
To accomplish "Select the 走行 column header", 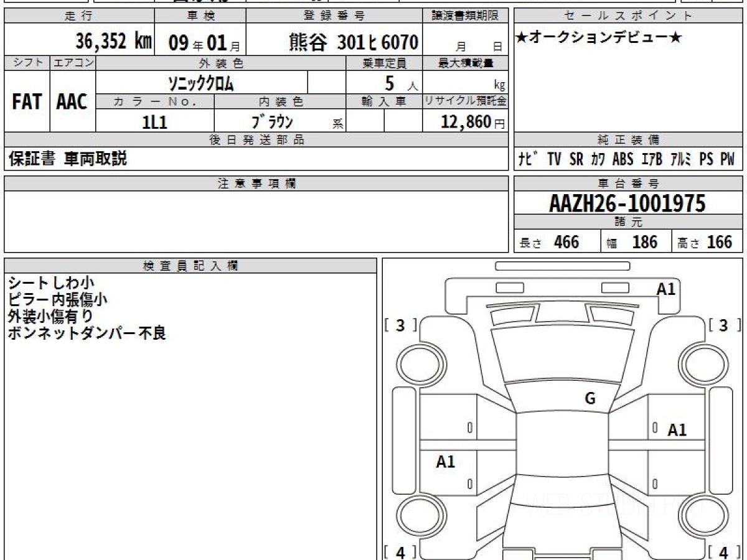I will (x=79, y=16).
